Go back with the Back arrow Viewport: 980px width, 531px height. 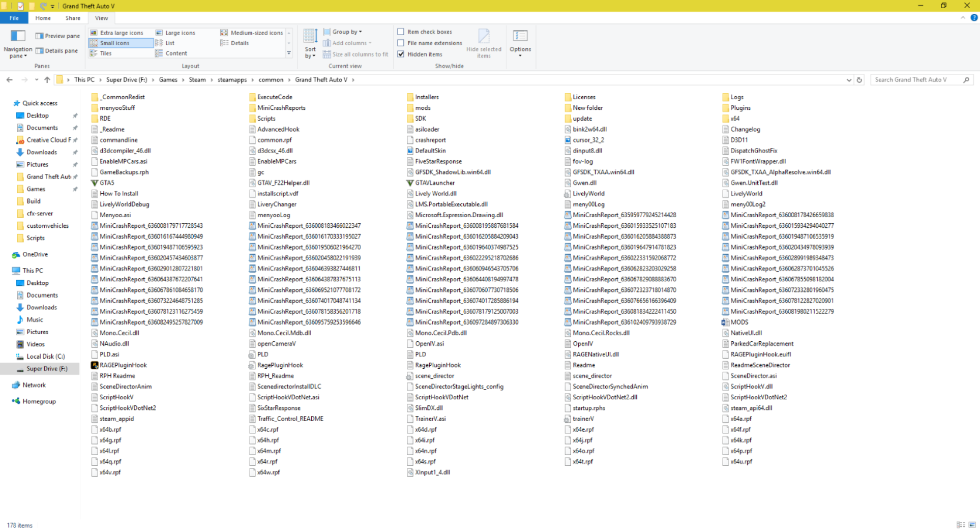click(10, 80)
